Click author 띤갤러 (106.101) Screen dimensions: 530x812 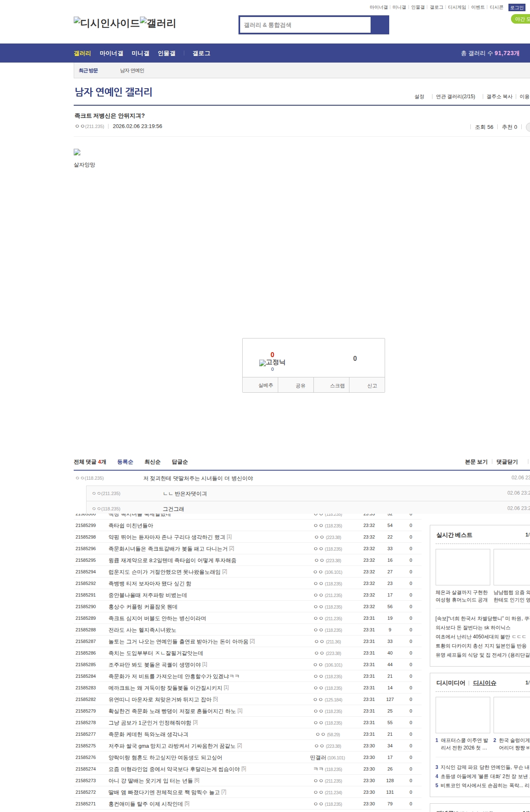pos(328,757)
